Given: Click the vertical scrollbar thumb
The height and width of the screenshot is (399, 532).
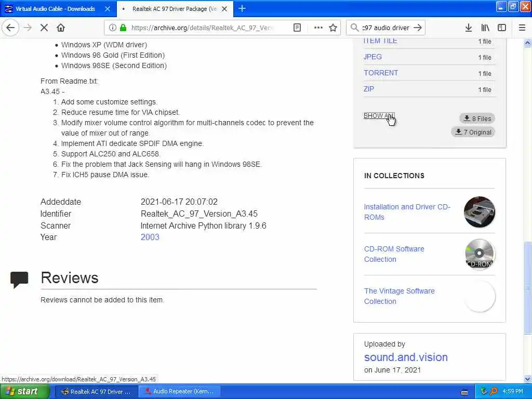Looking at the screenshot, I should point(527,287).
